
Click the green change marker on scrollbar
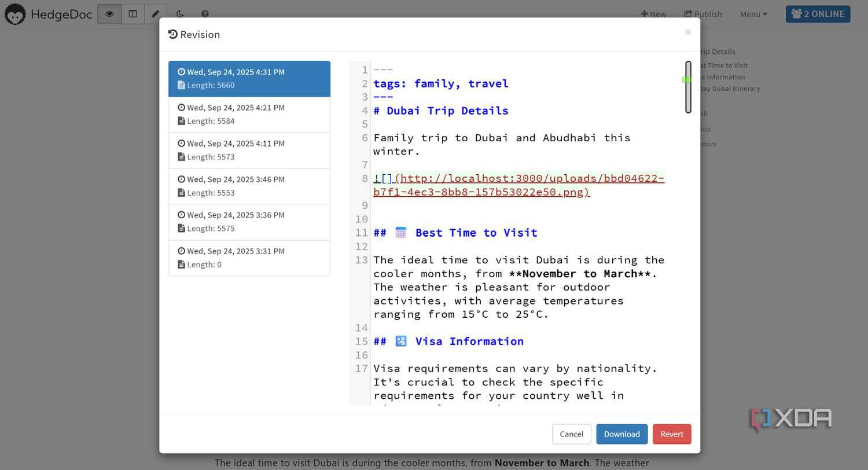[x=687, y=79]
